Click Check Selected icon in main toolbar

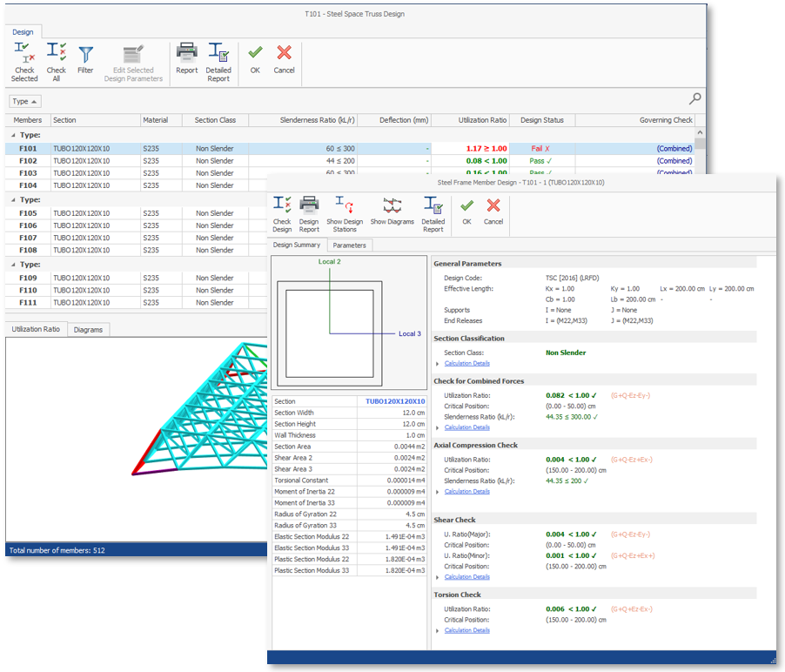pos(24,54)
